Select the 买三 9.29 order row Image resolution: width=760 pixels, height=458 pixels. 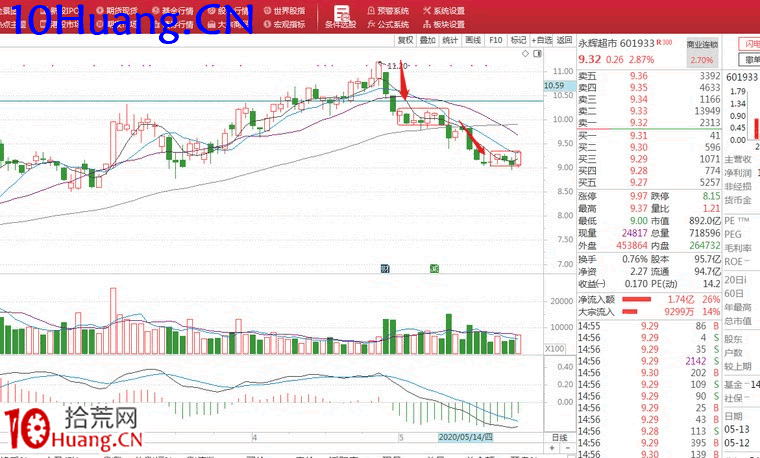[x=649, y=159]
